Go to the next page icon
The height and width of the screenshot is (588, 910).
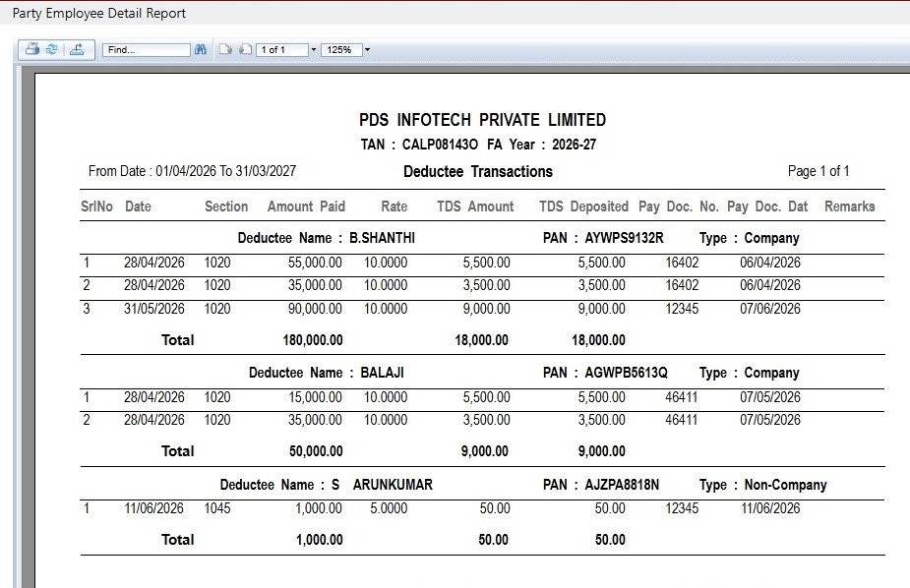click(225, 50)
